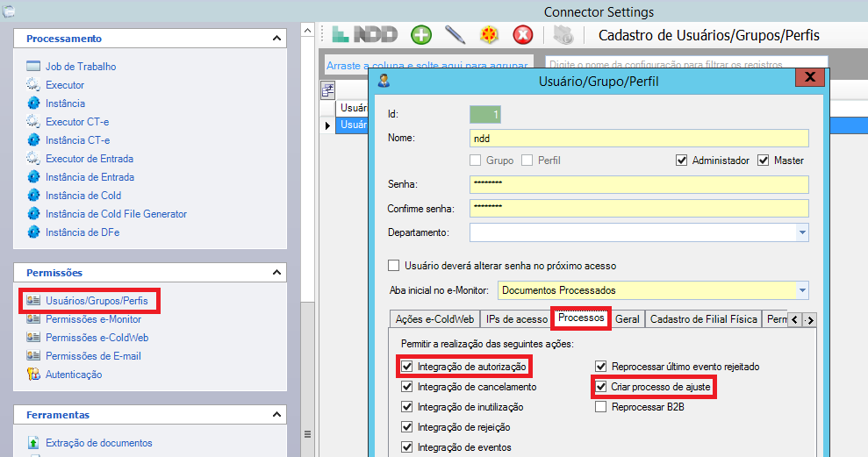This screenshot has width=868, height=457.
Task: Click the Instância blue gear icon
Action: (33, 103)
